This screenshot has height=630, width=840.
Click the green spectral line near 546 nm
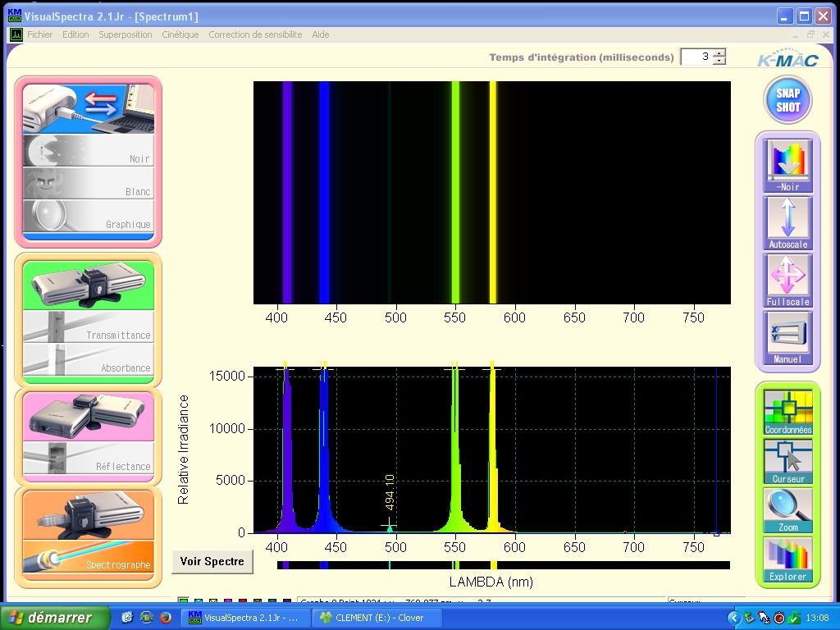click(x=455, y=193)
